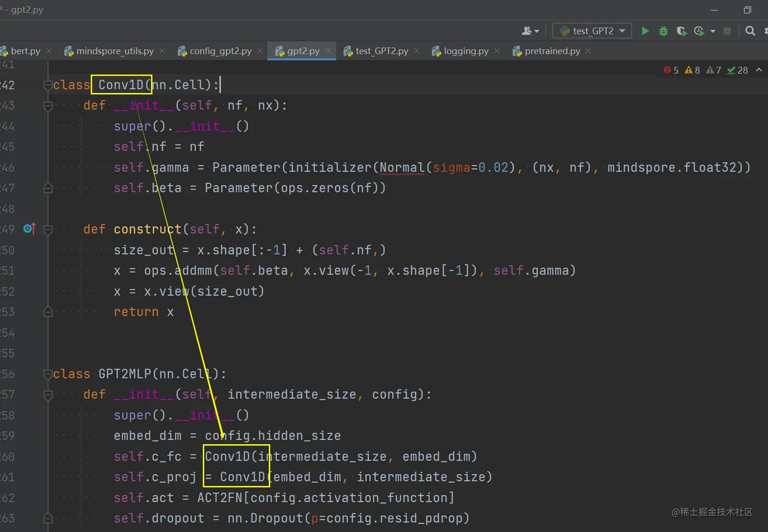Close the logging.py tab
The image size is (768, 532).
click(x=497, y=51)
